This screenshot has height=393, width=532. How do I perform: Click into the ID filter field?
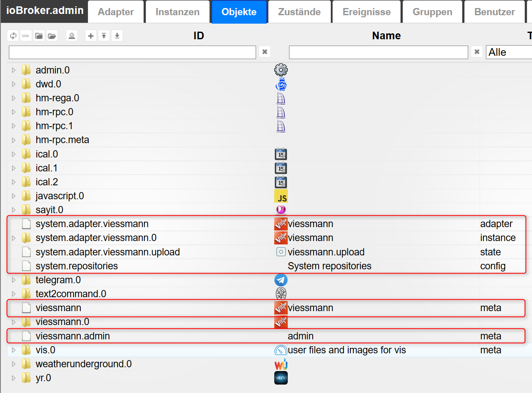pyautogui.click(x=132, y=52)
